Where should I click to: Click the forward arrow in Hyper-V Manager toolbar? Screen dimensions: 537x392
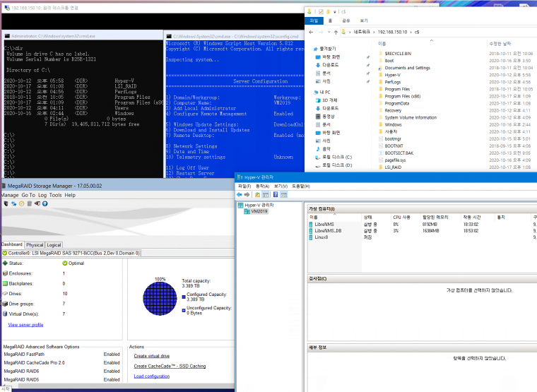[247, 195]
